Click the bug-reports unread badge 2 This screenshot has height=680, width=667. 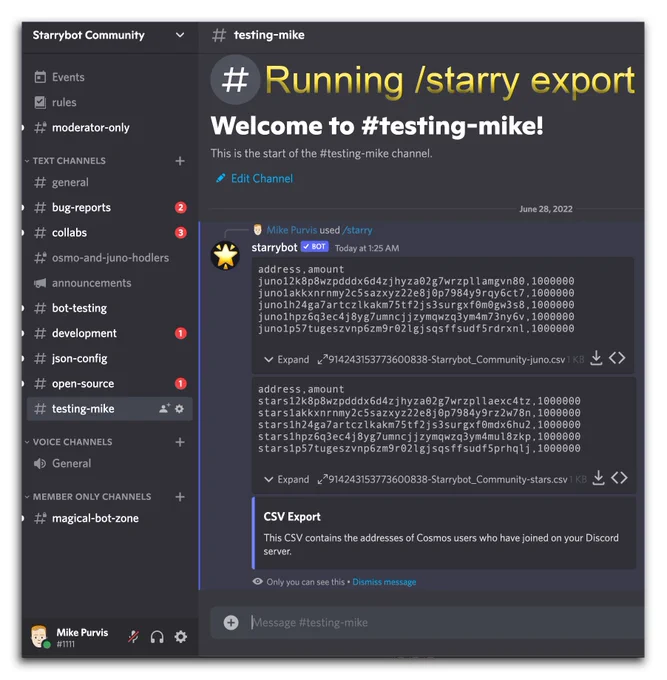(181, 207)
